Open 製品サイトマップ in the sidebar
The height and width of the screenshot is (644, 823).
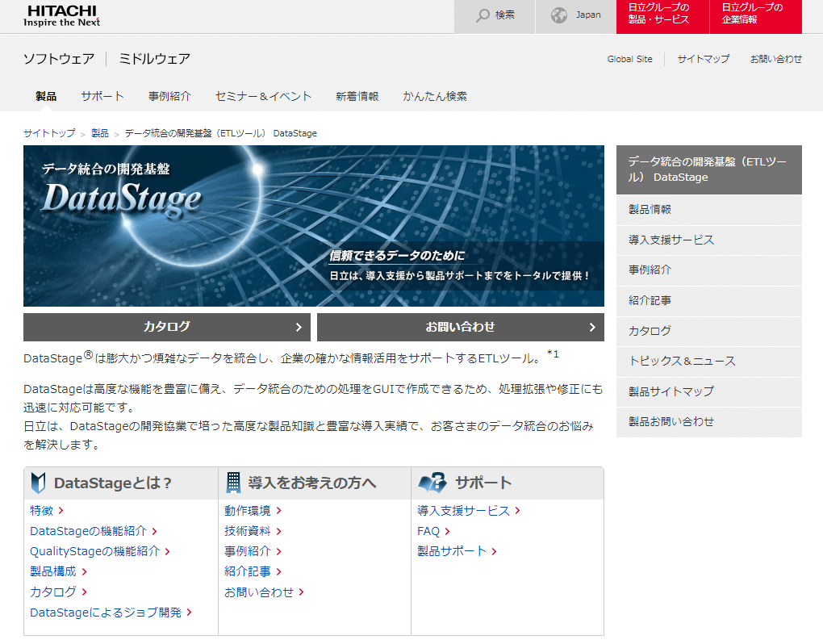[709, 391]
